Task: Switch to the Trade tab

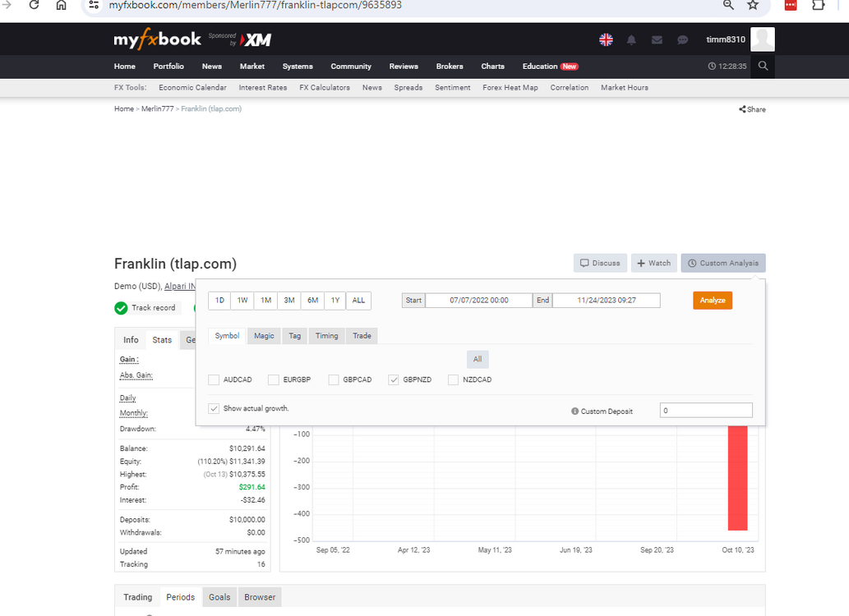Action: click(362, 336)
